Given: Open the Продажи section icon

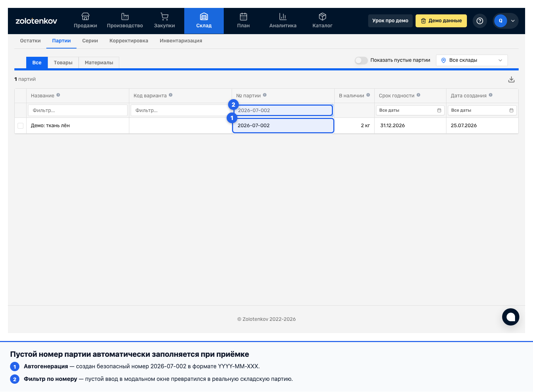Looking at the screenshot, I should pyautogui.click(x=85, y=17).
